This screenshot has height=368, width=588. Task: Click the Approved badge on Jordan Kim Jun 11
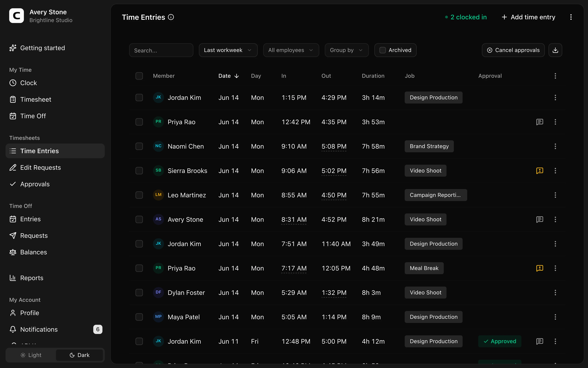[499, 341]
